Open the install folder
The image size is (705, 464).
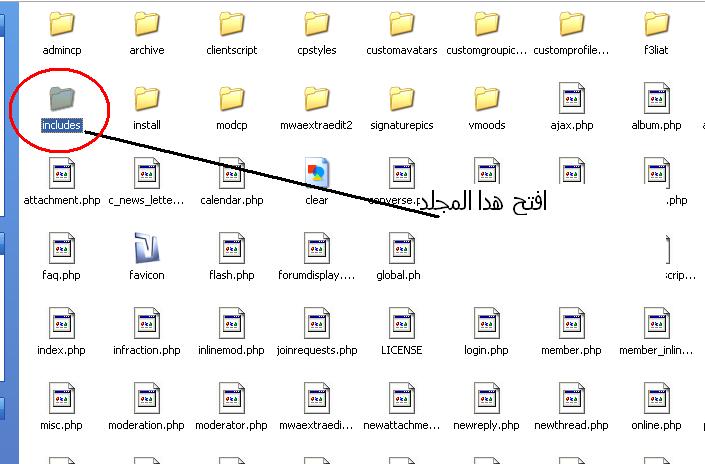[147, 99]
